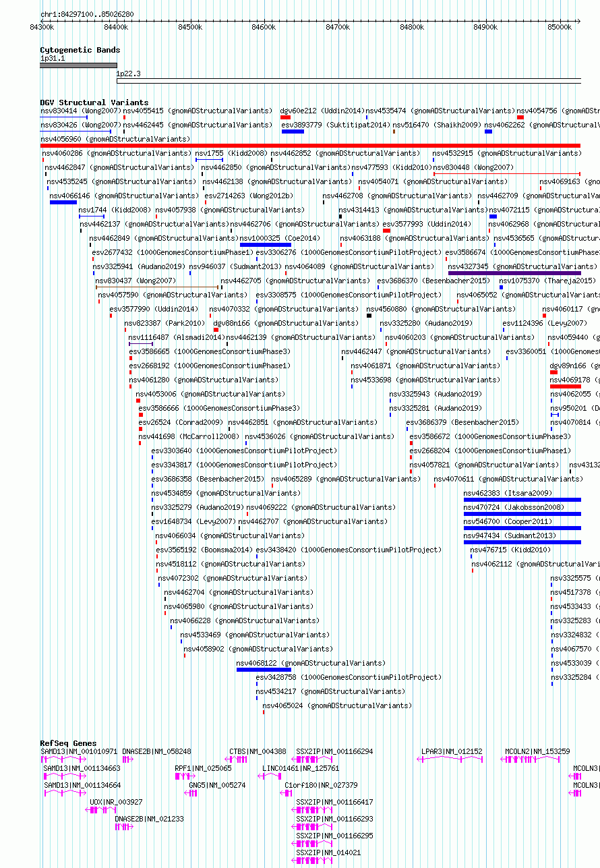Open variant nsv4056960 (gnomADStructuralVariants) label
Viewport: 600px width, 868px height.
point(115,139)
